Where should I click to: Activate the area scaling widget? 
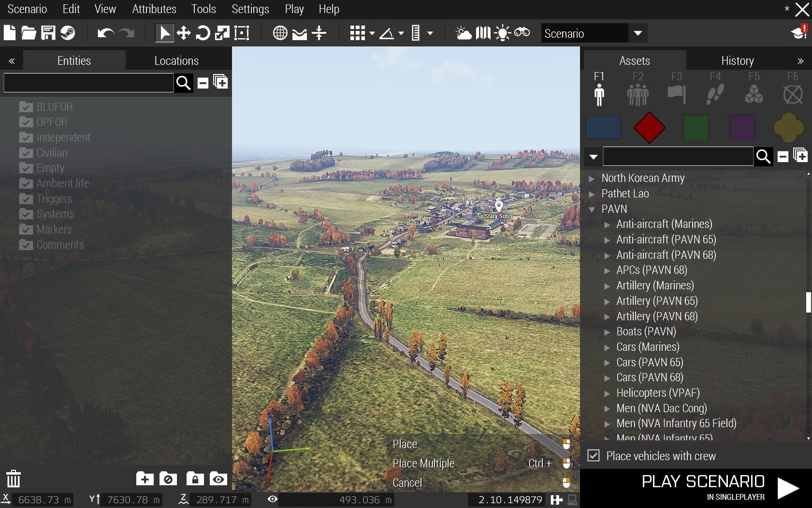(242, 33)
